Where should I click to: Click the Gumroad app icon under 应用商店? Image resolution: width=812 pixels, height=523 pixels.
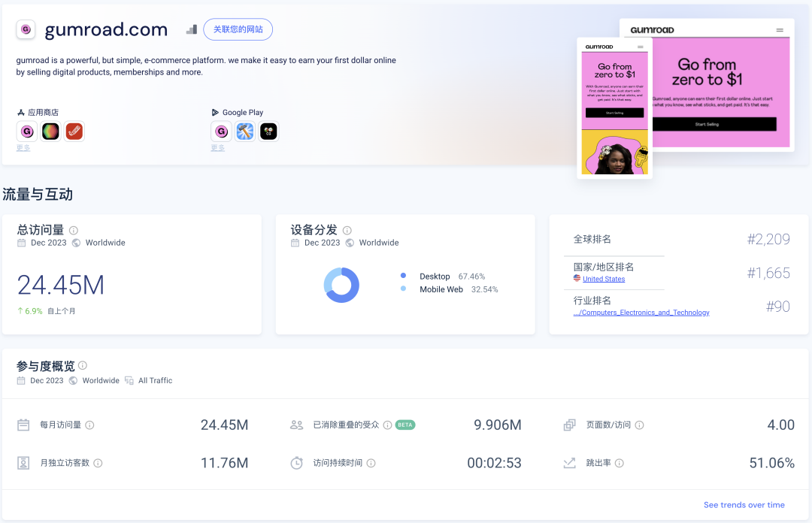pos(27,132)
